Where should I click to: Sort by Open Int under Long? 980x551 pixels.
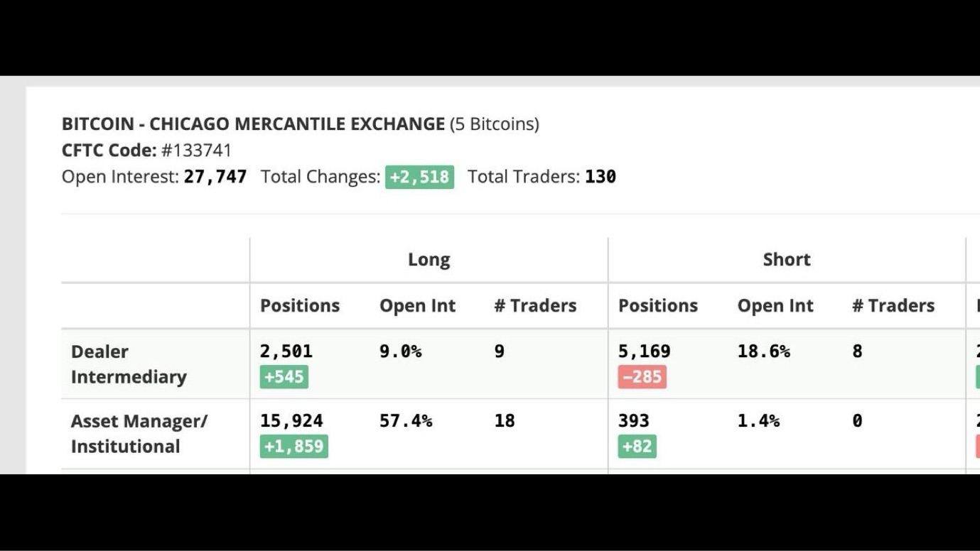417,306
